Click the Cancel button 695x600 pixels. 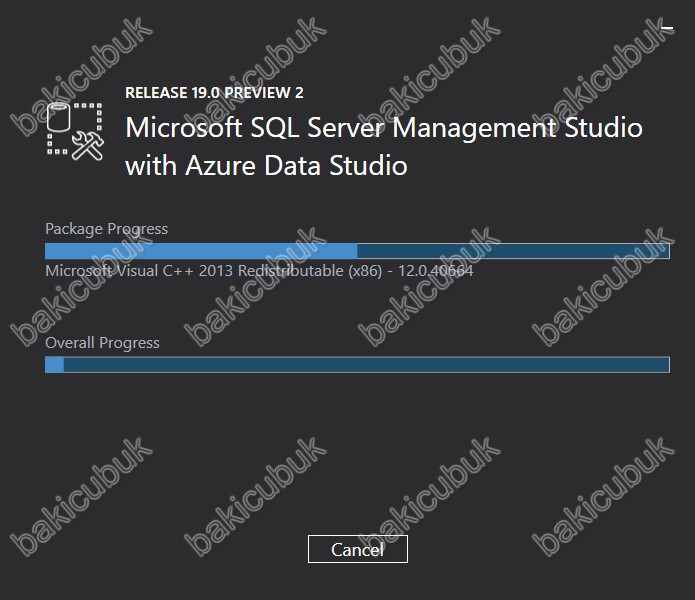[x=358, y=549]
